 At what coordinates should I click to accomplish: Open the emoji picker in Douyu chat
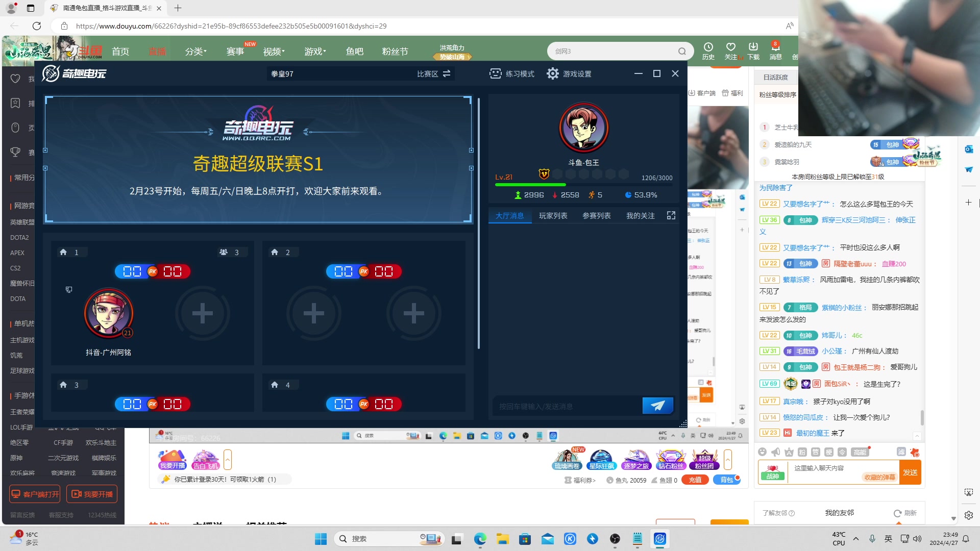762,452
